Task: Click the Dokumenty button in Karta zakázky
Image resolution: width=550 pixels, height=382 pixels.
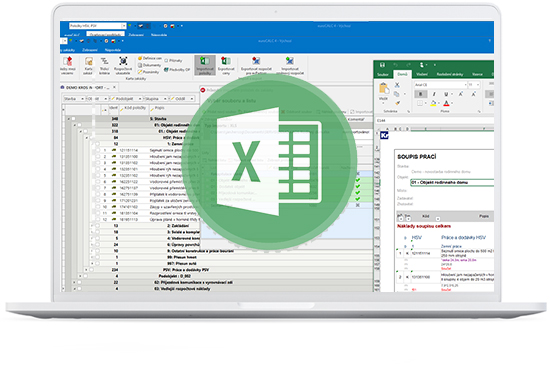Action: [x=149, y=65]
